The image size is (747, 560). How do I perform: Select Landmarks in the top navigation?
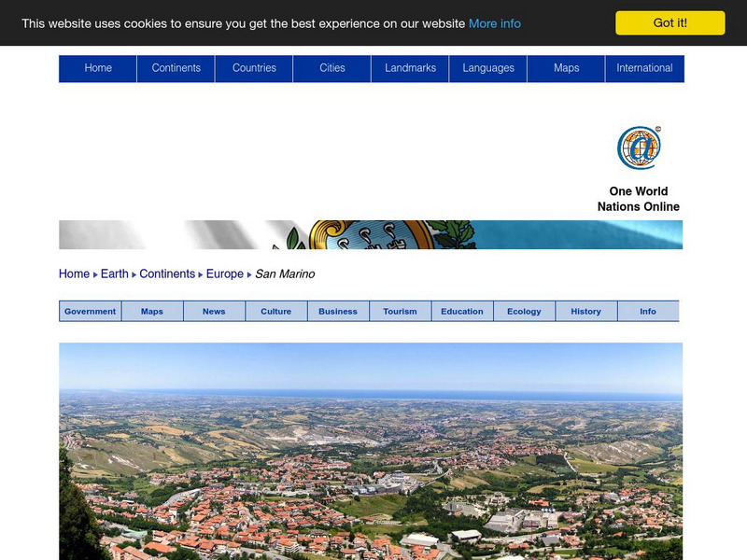tap(410, 68)
